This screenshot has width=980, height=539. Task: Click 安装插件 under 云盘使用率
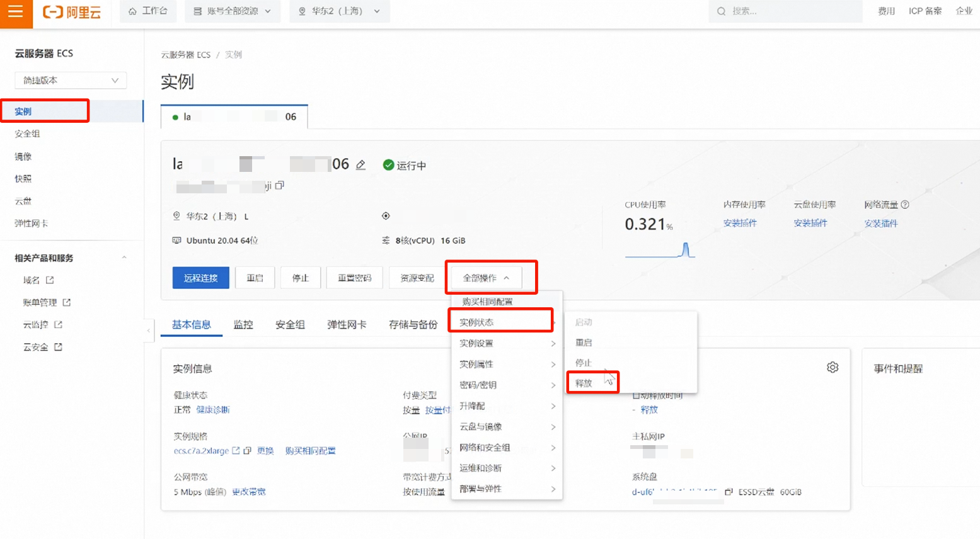[810, 223]
